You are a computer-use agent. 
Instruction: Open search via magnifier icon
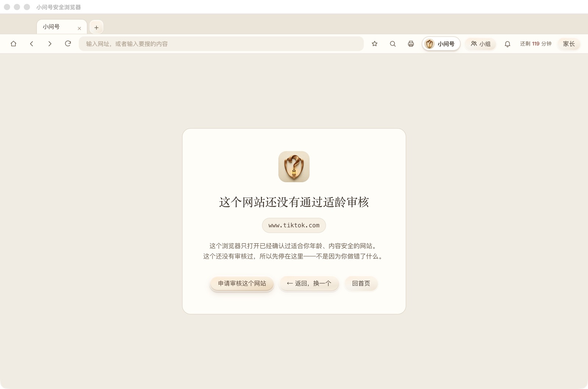click(393, 44)
